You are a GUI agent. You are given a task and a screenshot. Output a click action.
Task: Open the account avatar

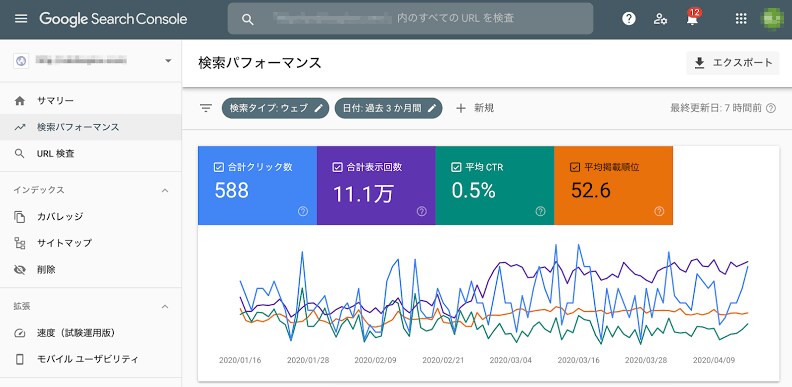[x=772, y=19]
